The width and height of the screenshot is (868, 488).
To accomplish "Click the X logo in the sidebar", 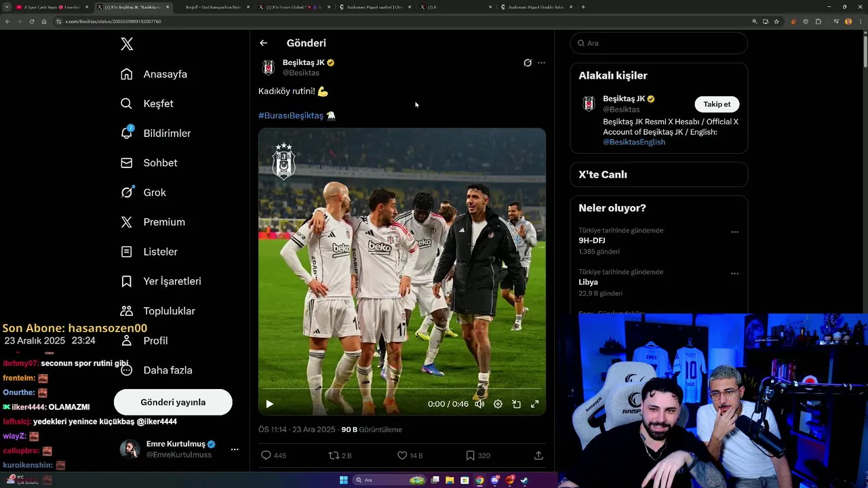I will coord(127,44).
